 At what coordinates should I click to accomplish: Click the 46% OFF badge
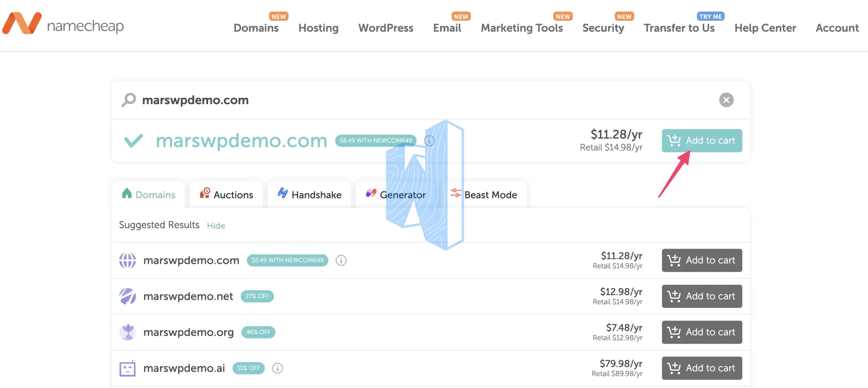pos(258,332)
